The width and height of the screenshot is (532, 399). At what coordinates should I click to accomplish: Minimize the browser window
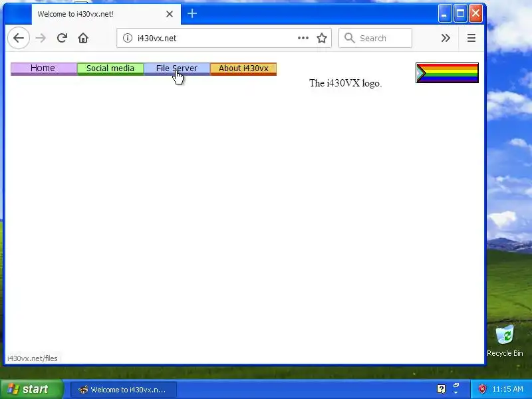(444, 13)
